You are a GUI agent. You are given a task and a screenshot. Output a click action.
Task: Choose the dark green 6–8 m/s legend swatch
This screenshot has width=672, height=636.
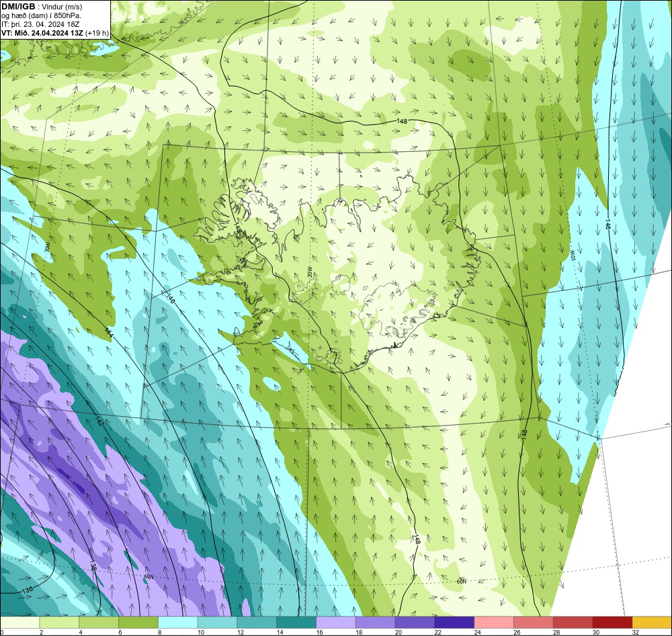138,623
